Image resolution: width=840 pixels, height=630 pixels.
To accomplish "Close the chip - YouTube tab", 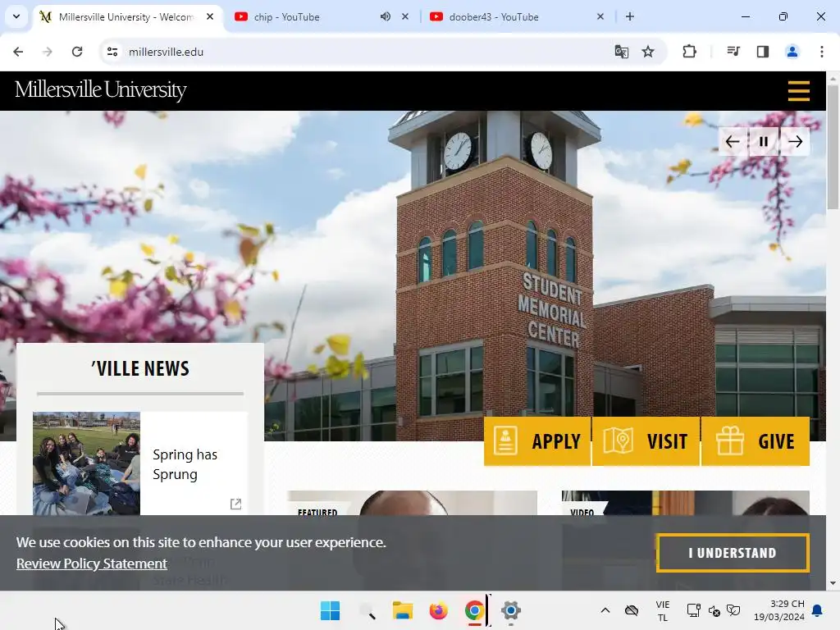I will 405,16.
